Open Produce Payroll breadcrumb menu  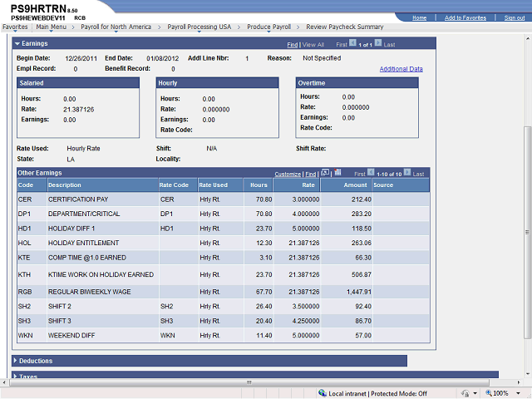pos(268,27)
